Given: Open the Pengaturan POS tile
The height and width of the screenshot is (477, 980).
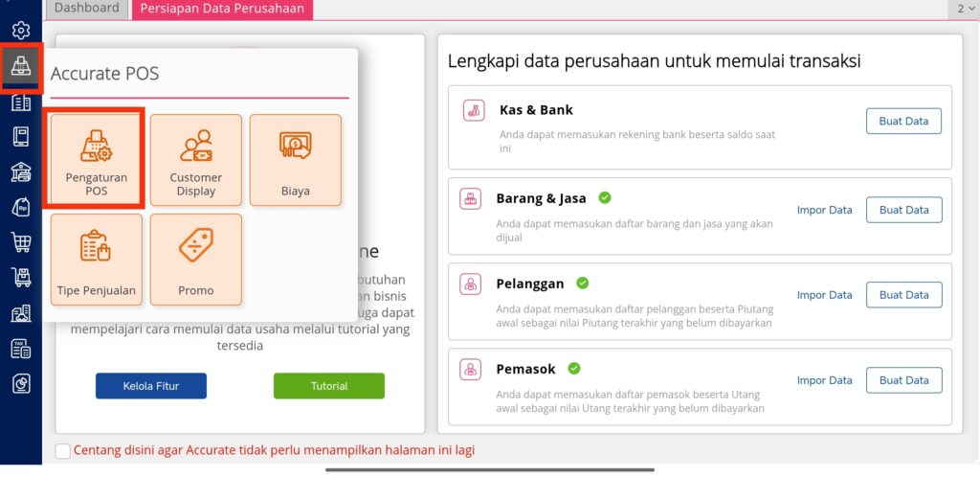Looking at the screenshot, I should tap(97, 159).
